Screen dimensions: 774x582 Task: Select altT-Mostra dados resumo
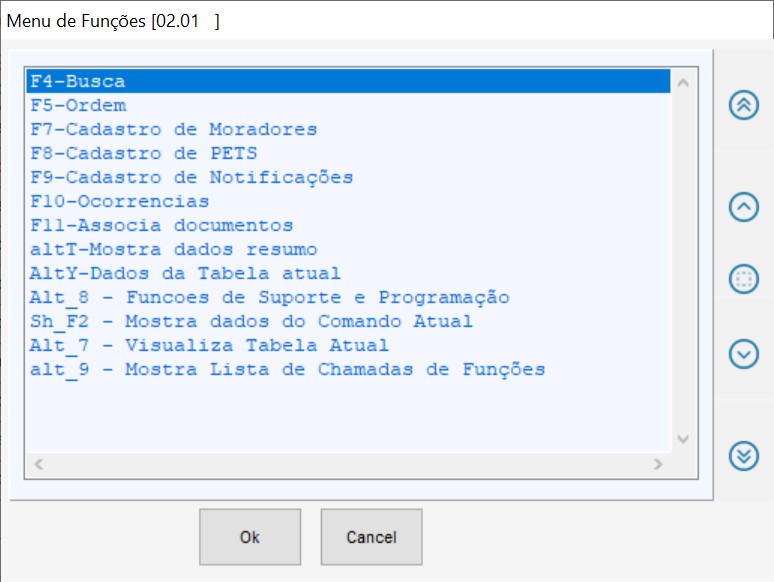click(x=174, y=249)
